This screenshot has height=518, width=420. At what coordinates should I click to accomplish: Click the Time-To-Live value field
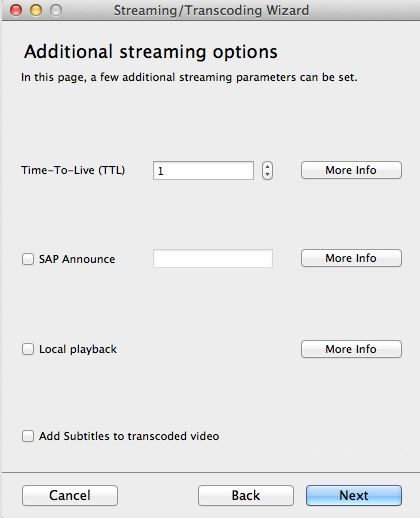point(203,171)
